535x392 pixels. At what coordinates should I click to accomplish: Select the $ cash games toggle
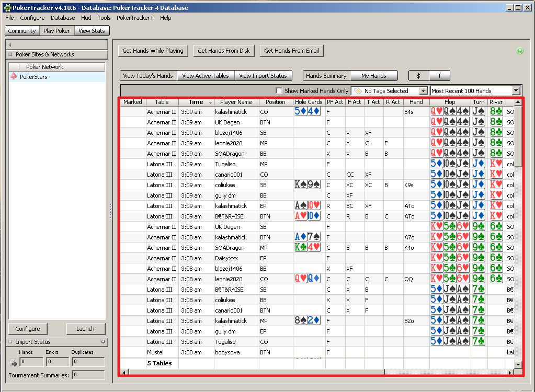pos(419,76)
